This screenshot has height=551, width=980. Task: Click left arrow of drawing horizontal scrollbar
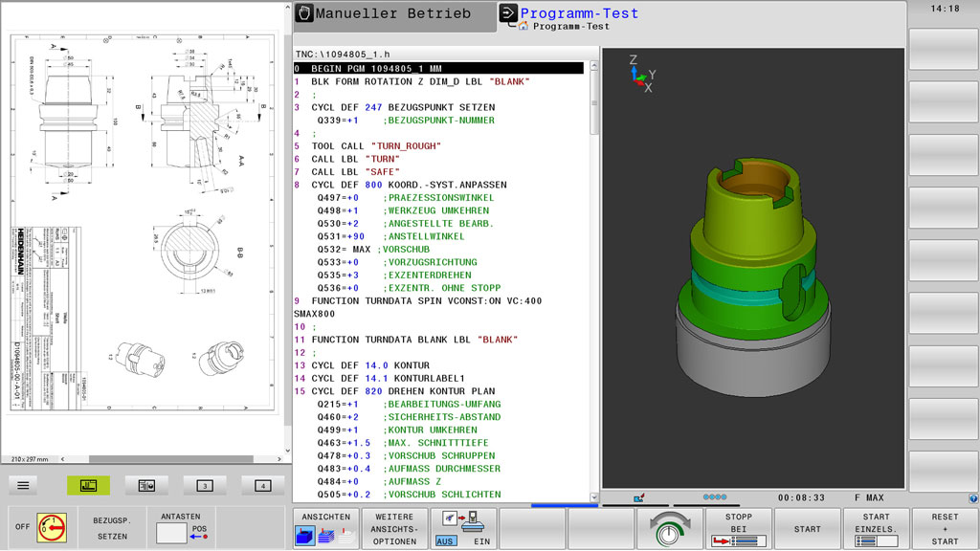coord(62,459)
